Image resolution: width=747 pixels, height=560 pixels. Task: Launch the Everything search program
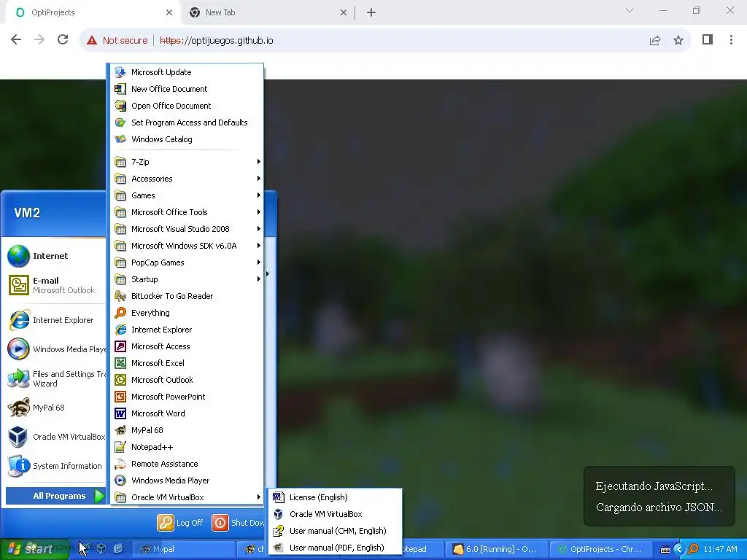[x=187, y=312]
